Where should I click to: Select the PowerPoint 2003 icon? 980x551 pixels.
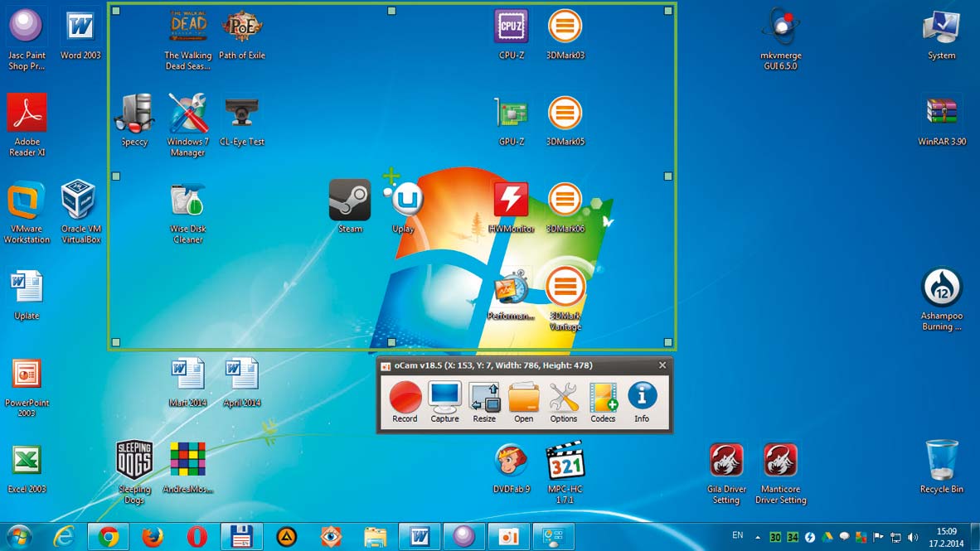click(27, 387)
